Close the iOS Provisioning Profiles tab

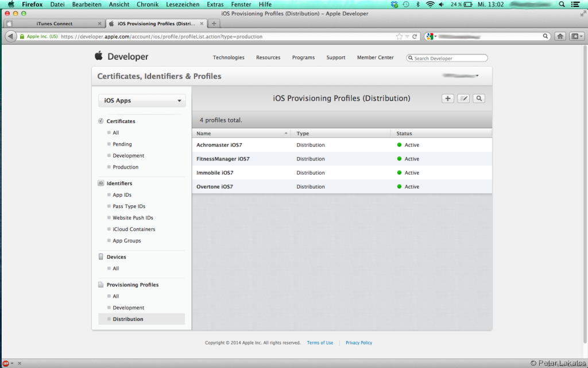point(202,23)
